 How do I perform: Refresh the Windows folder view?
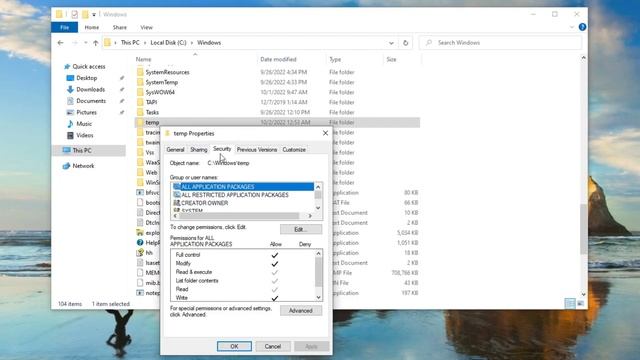[x=405, y=42]
